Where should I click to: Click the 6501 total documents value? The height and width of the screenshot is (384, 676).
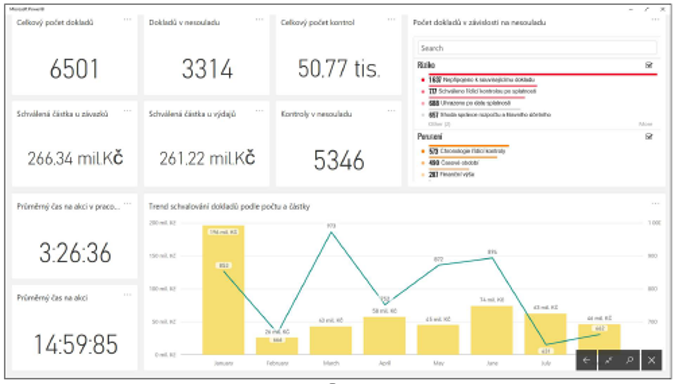[74, 69]
